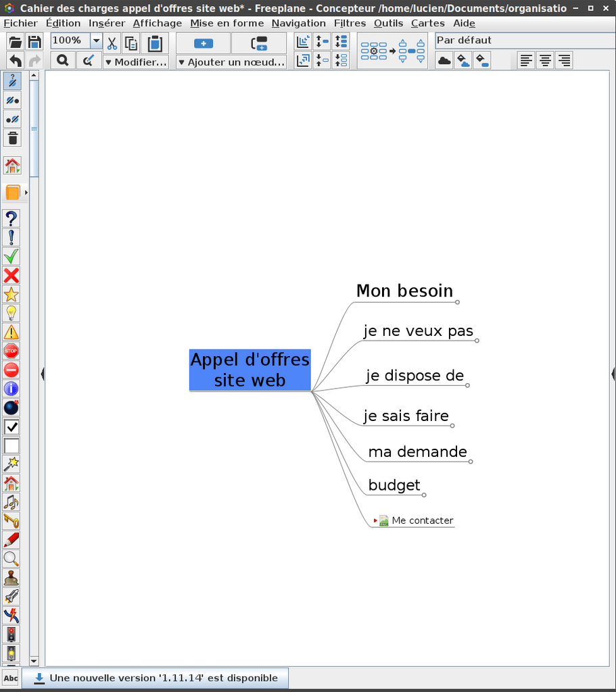Add the red X icon to the node
The image size is (616, 692).
click(x=11, y=276)
